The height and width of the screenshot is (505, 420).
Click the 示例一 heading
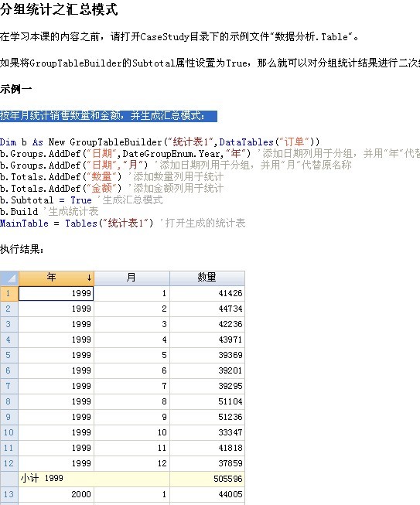pyautogui.click(x=15, y=89)
